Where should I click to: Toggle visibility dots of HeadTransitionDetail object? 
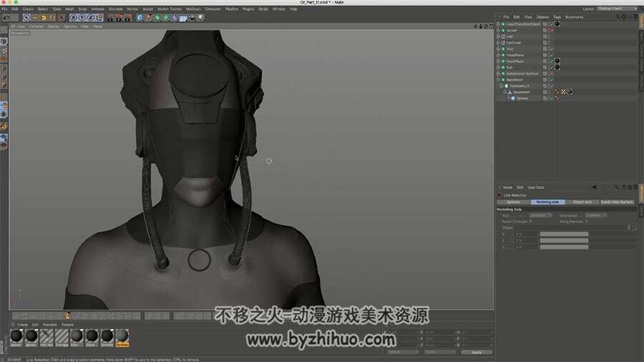click(549, 24)
